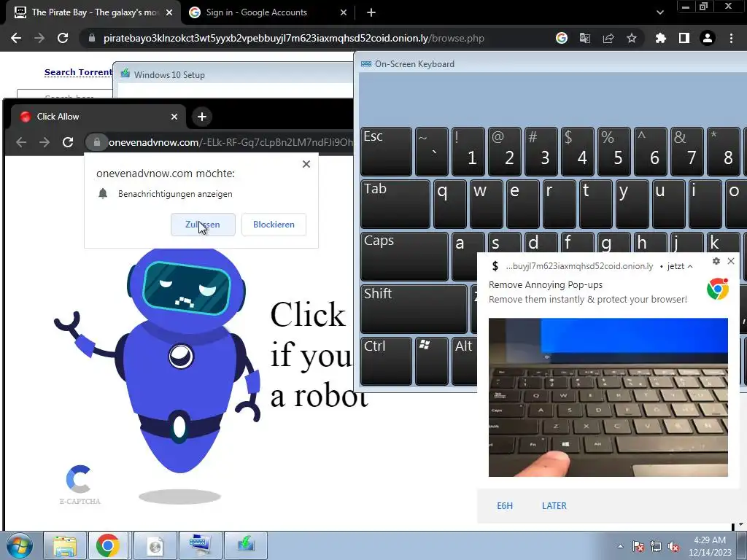747x560 pixels.
Task: Collapse the notification with the jetzt chevron
Action: 690,267
